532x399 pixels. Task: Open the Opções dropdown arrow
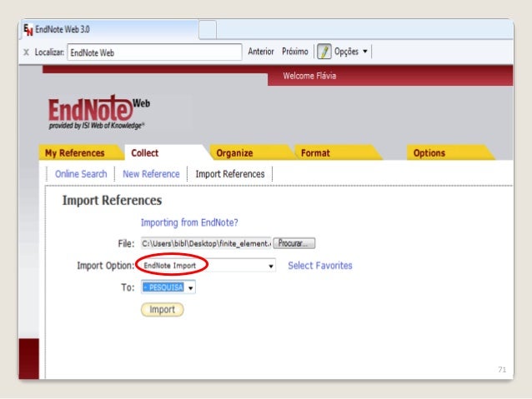365,52
